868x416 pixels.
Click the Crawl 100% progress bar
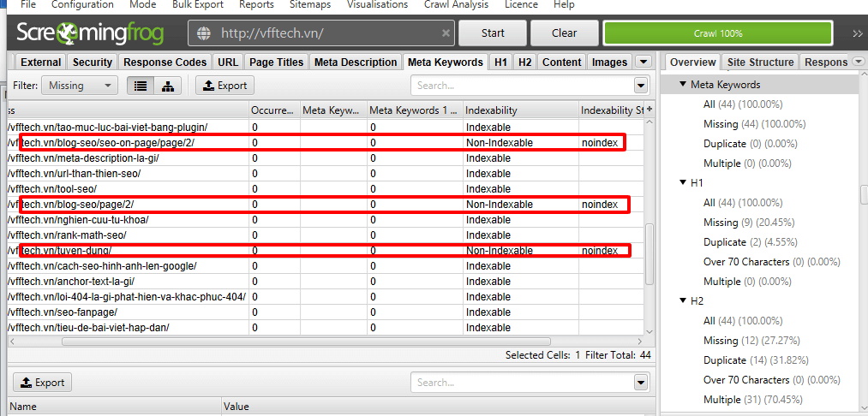pos(718,33)
